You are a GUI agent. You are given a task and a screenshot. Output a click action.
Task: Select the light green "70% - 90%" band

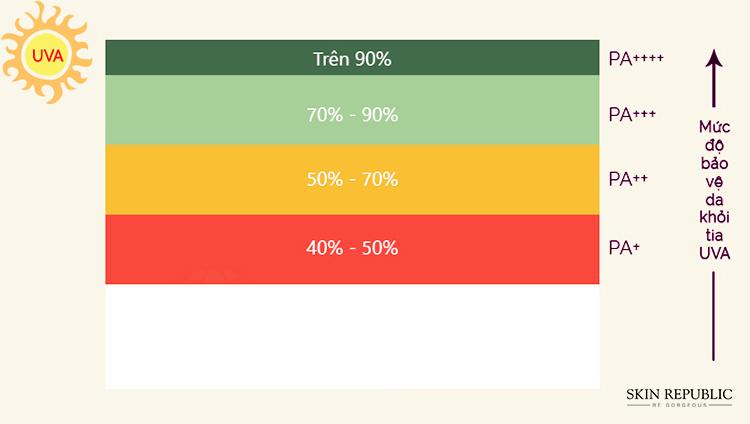click(352, 114)
